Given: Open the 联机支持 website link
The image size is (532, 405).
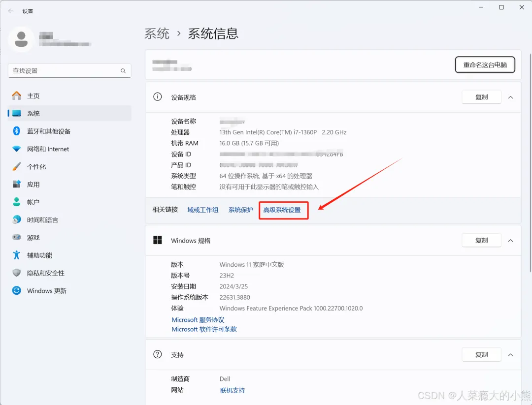Looking at the screenshot, I should pyautogui.click(x=233, y=390).
